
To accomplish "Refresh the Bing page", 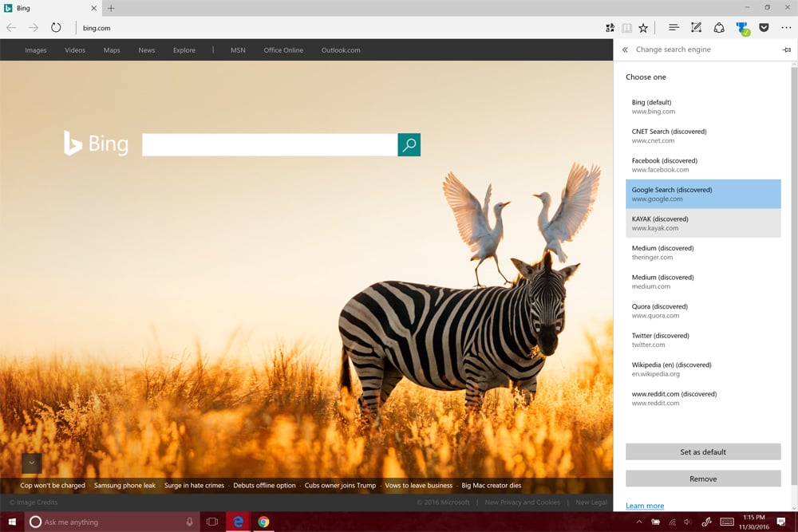I will point(56,27).
